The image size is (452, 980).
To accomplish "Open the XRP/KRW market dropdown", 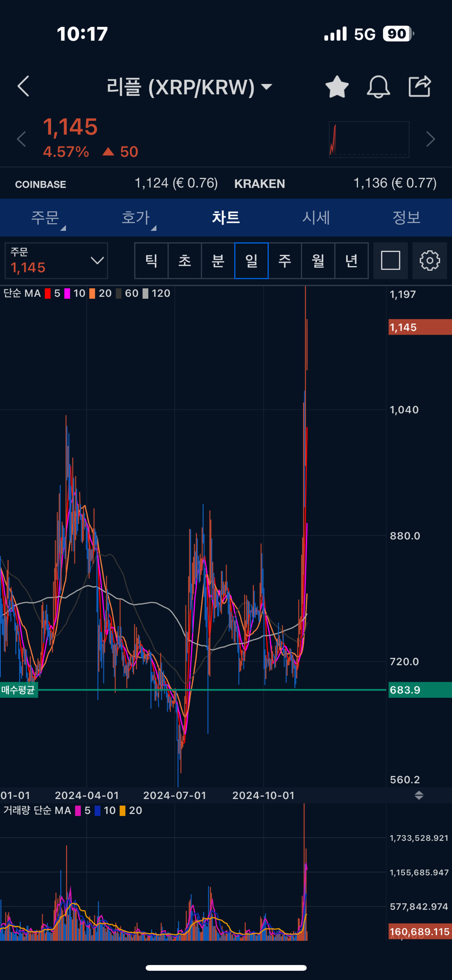I will [x=189, y=87].
